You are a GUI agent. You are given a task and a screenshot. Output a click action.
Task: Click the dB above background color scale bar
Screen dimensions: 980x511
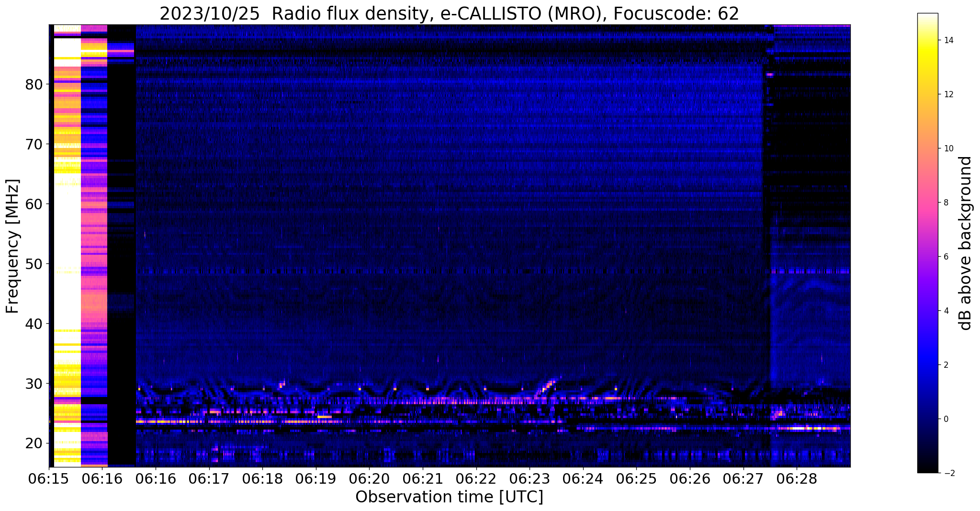click(927, 243)
